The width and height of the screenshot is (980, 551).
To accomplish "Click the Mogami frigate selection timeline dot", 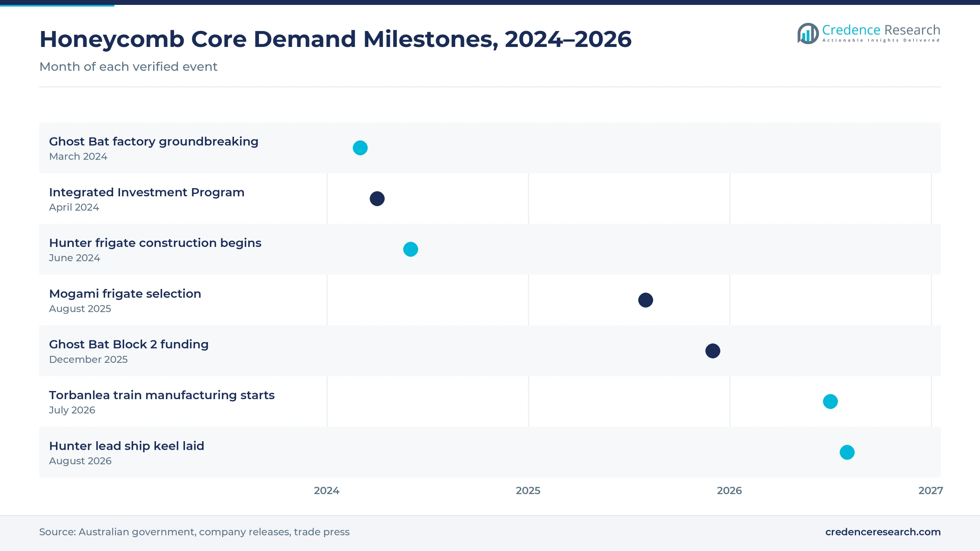I will 646,300.
